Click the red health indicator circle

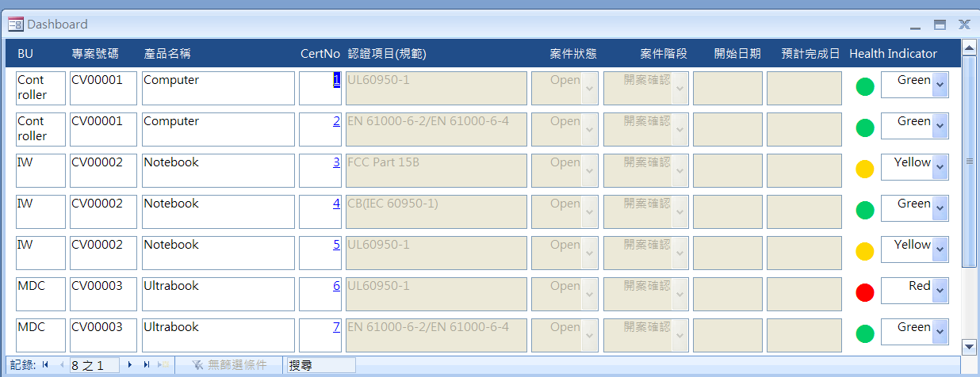point(865,292)
